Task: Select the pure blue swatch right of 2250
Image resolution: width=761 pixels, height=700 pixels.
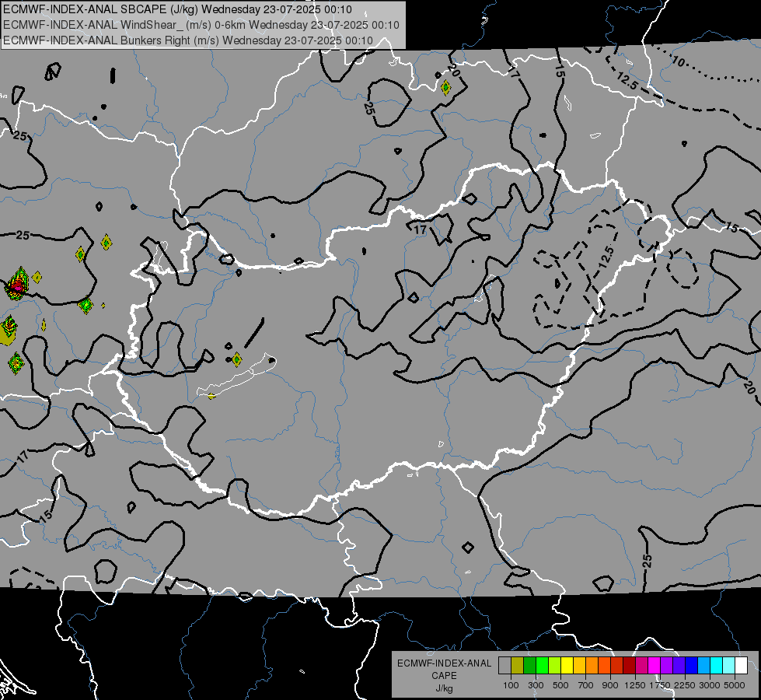Action: [692, 665]
